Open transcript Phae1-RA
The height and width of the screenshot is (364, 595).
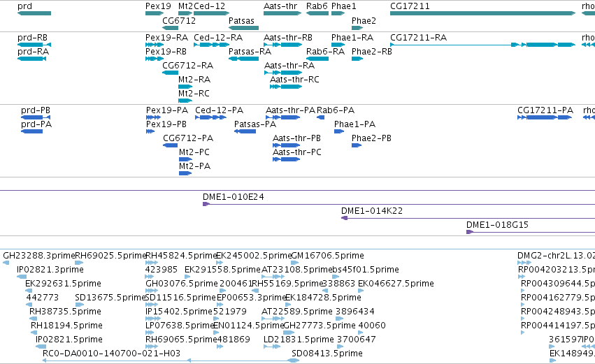(x=352, y=38)
